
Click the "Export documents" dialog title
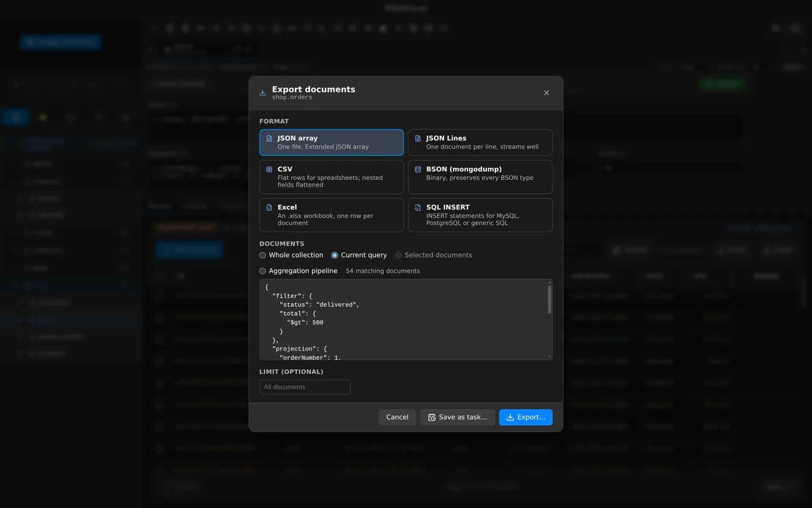click(x=314, y=89)
